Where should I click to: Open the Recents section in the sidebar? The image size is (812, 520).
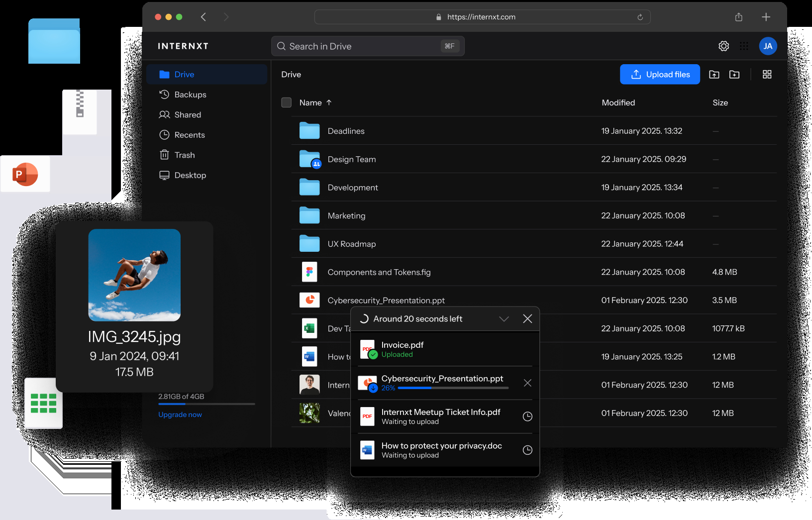point(189,134)
